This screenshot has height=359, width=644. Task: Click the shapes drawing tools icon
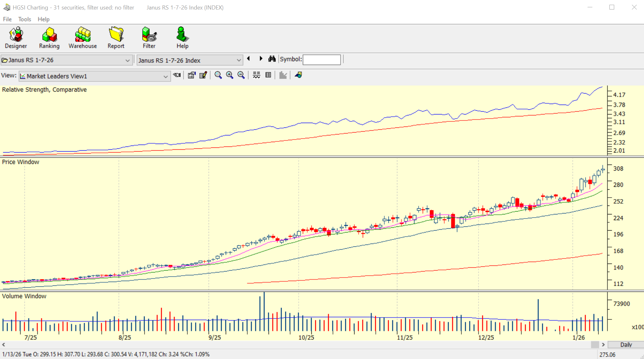[298, 75]
